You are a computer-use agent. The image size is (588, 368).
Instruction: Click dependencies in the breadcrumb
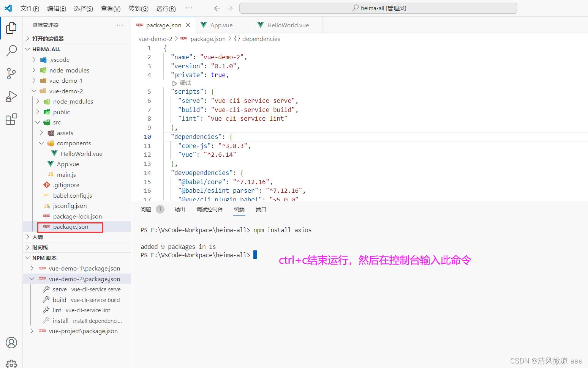261,39
